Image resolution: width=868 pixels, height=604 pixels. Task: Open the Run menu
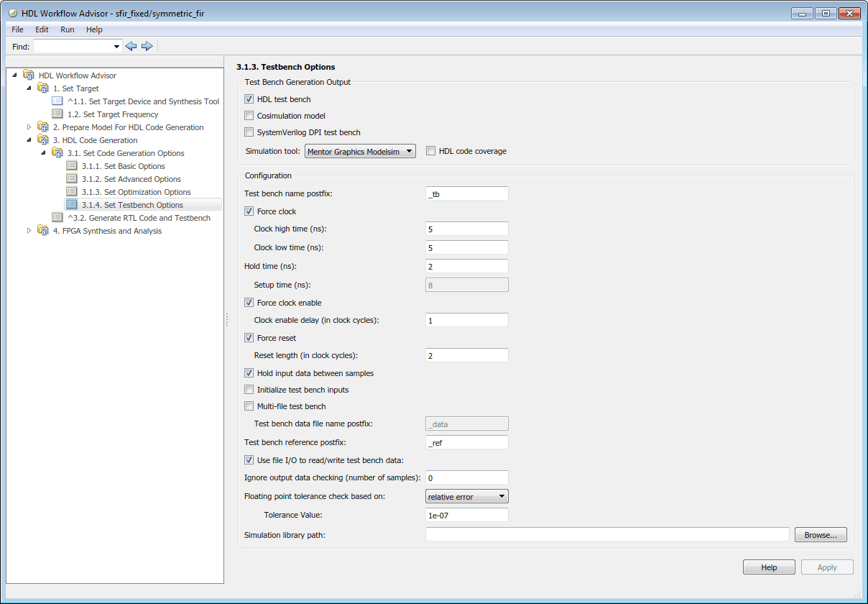67,29
